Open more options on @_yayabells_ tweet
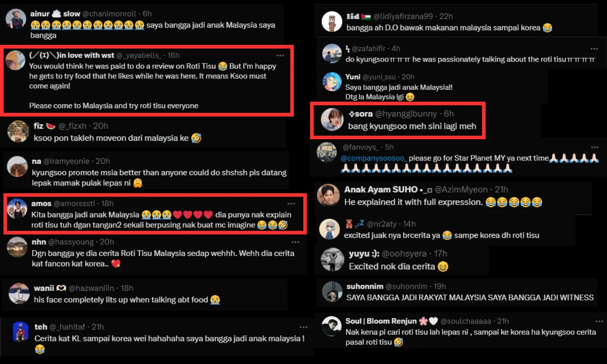This screenshot has height=364, width=607. tap(280, 55)
